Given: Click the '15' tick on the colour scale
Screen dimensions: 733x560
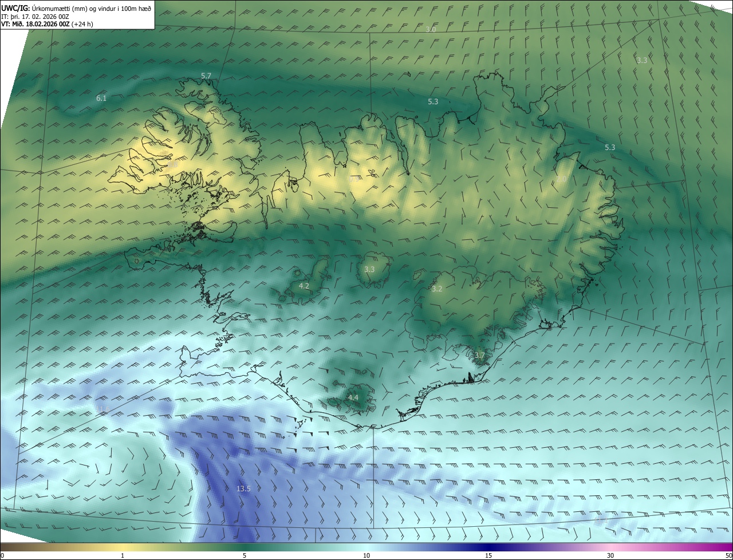Looking at the screenshot, I should pyautogui.click(x=488, y=555).
